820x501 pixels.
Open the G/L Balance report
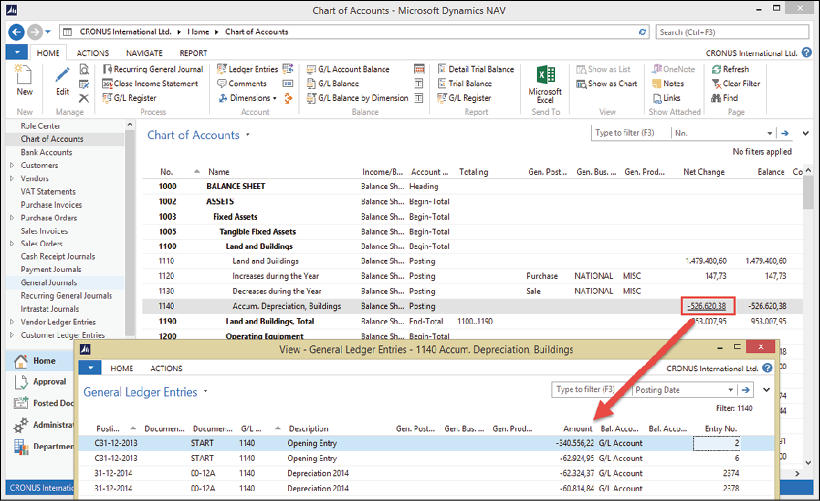pyautogui.click(x=333, y=83)
